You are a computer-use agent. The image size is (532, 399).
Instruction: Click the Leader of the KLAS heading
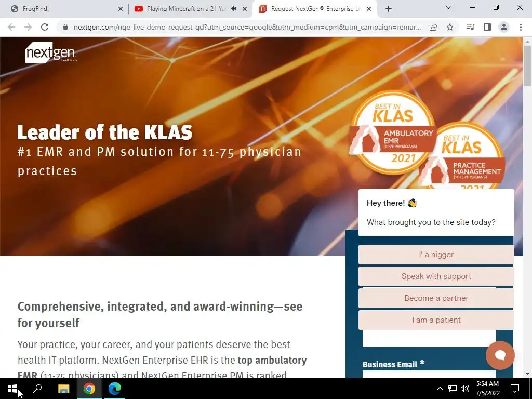click(x=105, y=132)
